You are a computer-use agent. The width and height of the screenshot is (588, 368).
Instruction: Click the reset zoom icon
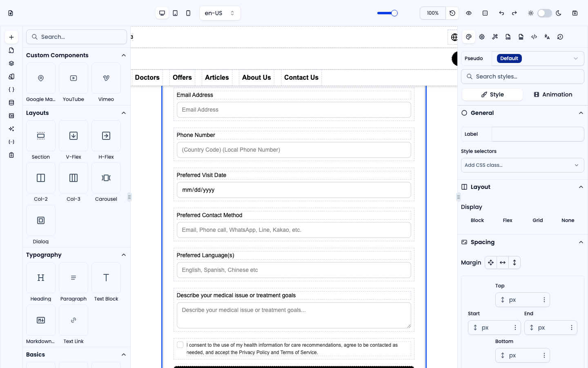452,13
